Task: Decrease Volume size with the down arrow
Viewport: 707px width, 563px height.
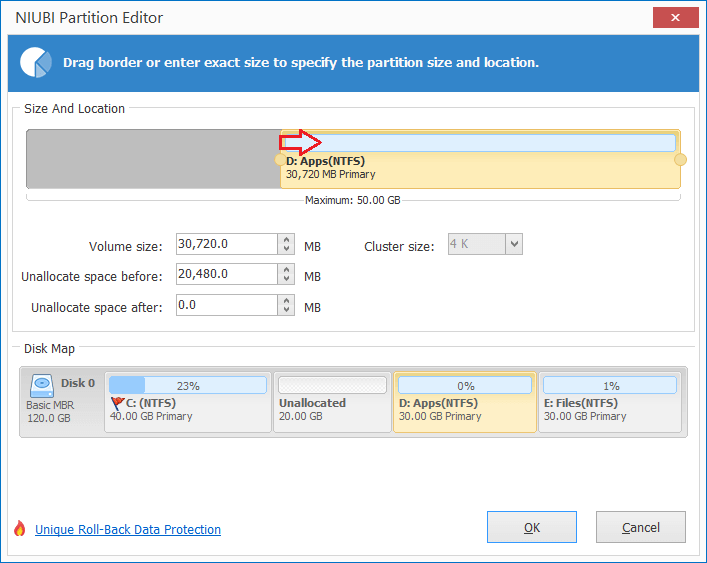Action: coord(286,249)
